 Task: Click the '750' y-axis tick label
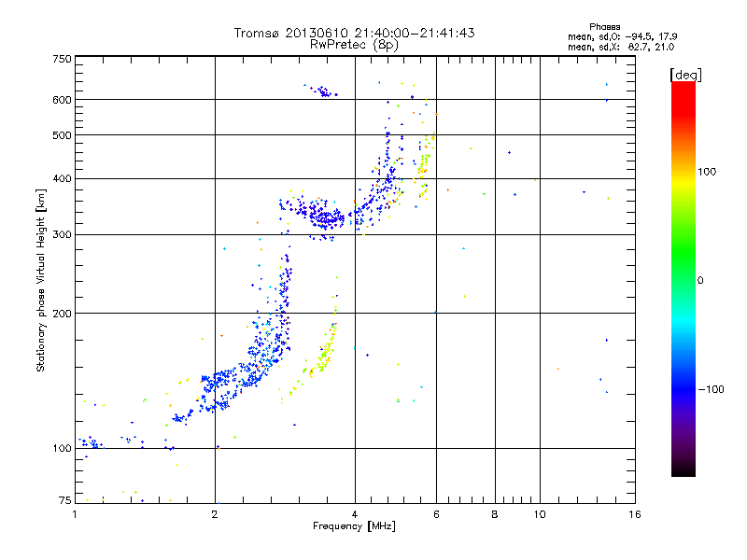62,59
